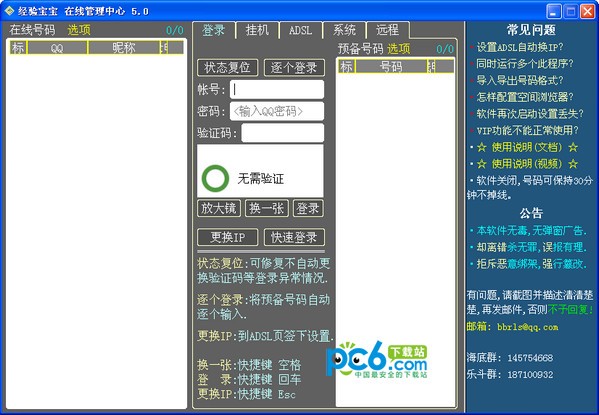This screenshot has height=415, width=599.
Task: Click the QQ password input field
Action: tap(277, 111)
